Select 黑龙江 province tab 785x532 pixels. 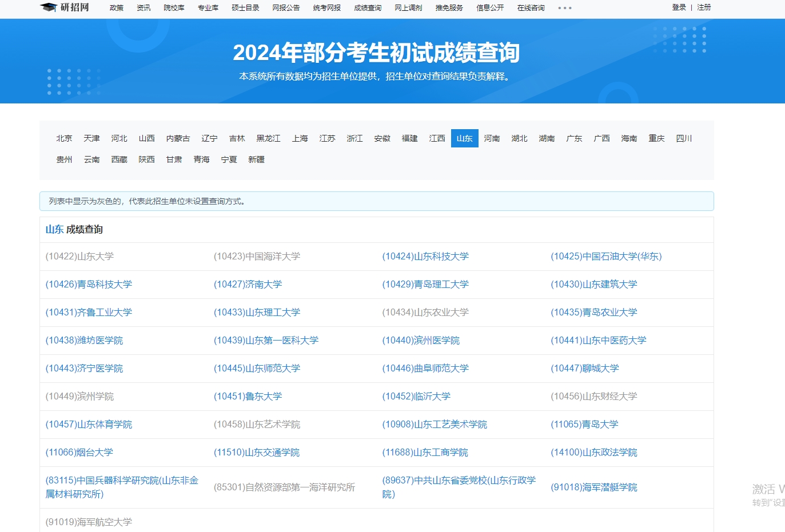(268, 138)
